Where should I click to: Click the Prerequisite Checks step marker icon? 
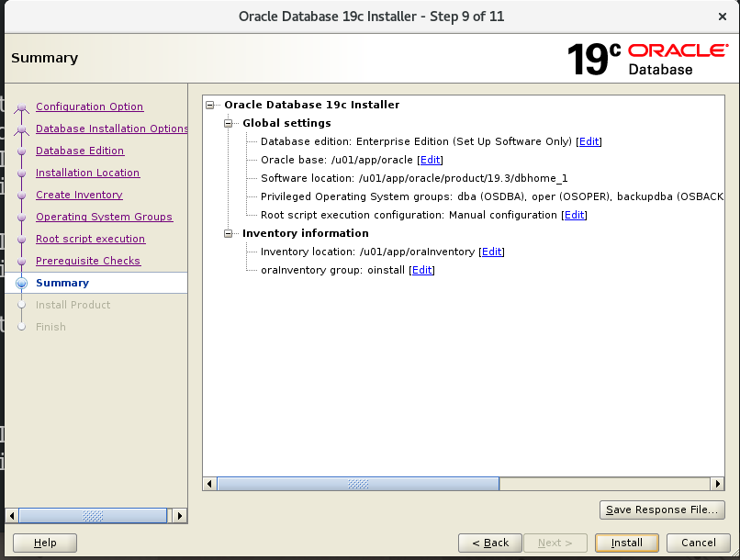pyautogui.click(x=21, y=261)
